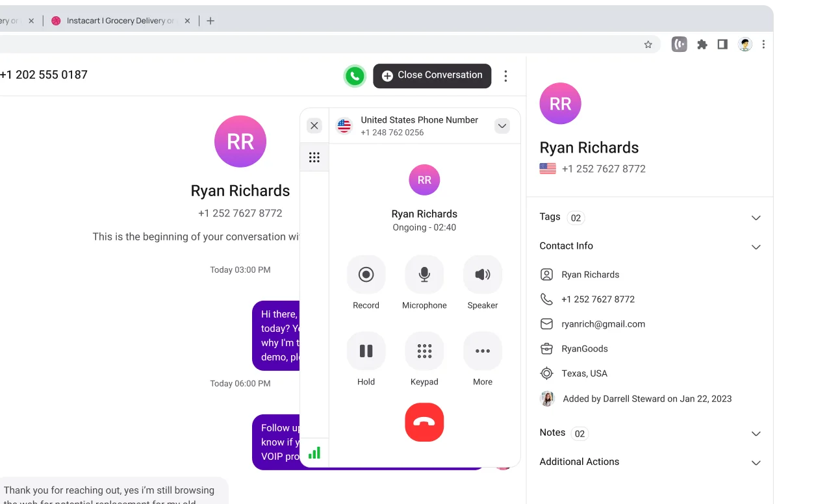Switch to the Instacart browser tab
This screenshot has height=504, width=816.
point(120,21)
